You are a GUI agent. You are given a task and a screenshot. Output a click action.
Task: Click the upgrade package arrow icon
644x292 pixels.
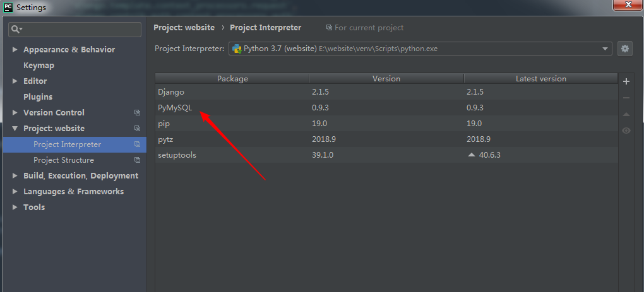pyautogui.click(x=626, y=114)
